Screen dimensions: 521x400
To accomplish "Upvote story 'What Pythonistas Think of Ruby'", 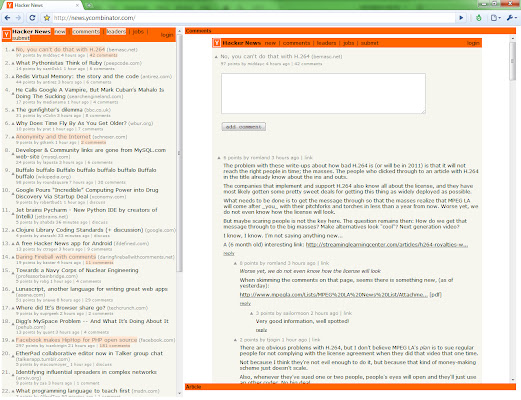I will coord(13,63).
